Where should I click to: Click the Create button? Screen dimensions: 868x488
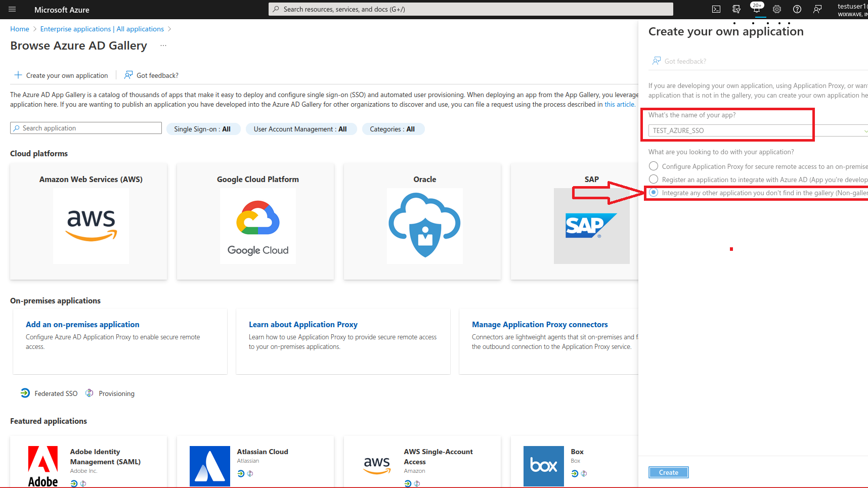pyautogui.click(x=669, y=472)
